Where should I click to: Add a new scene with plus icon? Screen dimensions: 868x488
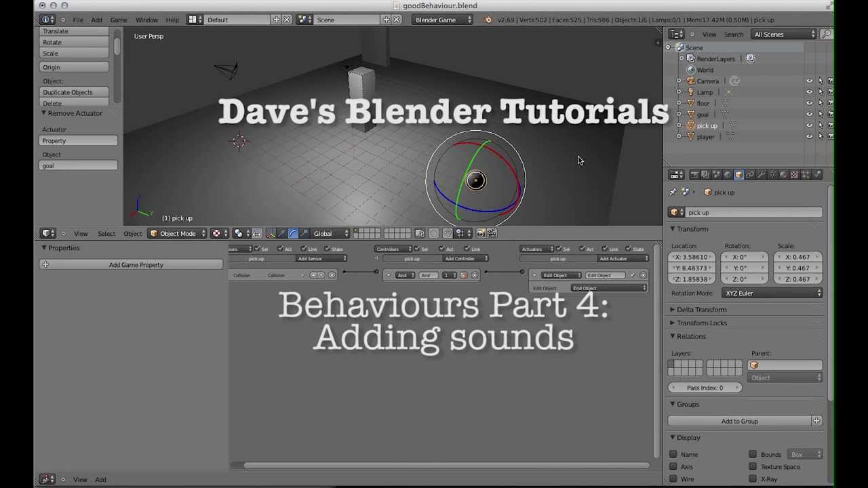pos(386,20)
